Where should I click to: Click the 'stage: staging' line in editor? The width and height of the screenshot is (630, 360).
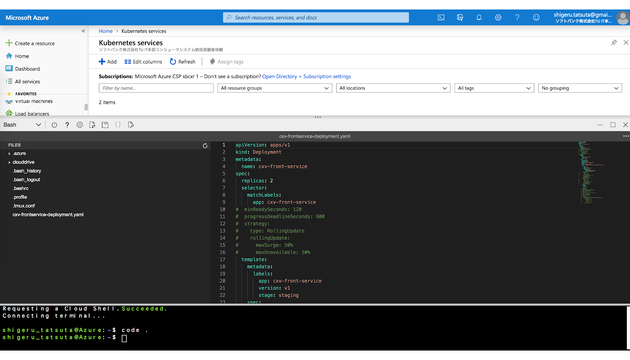coord(278,295)
